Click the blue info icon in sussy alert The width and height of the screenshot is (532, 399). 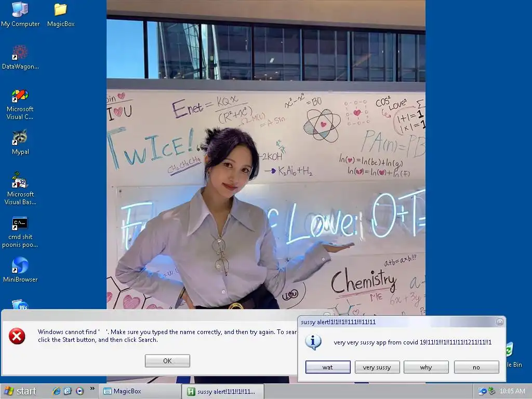point(313,342)
